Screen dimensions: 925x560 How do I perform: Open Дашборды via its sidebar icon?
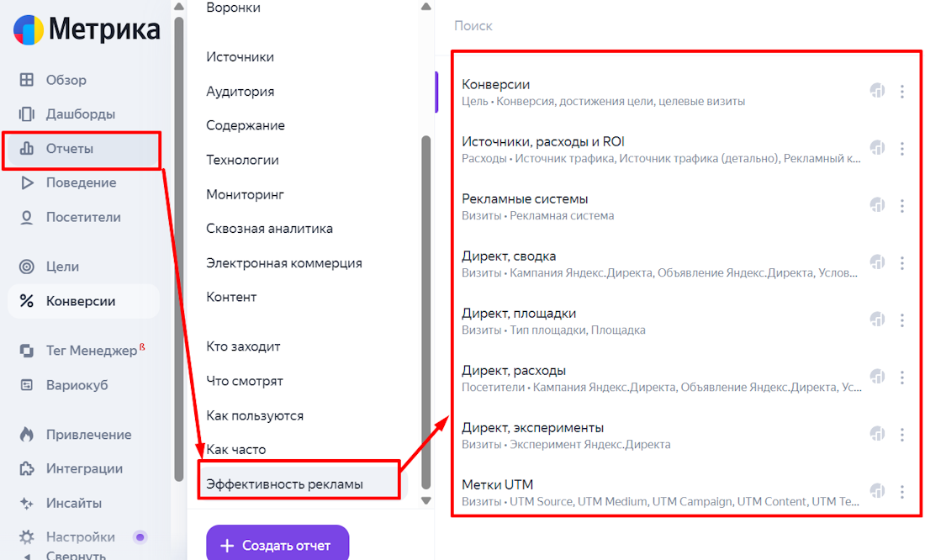[x=25, y=114]
